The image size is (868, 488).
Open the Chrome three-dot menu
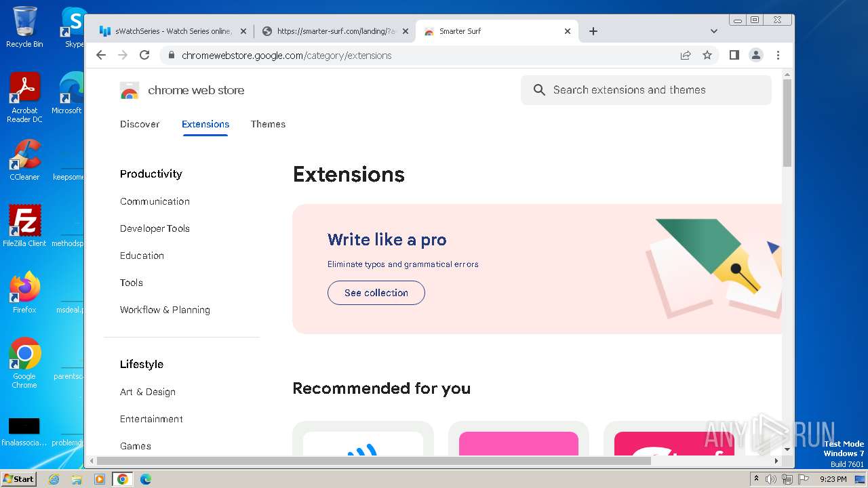[778, 55]
